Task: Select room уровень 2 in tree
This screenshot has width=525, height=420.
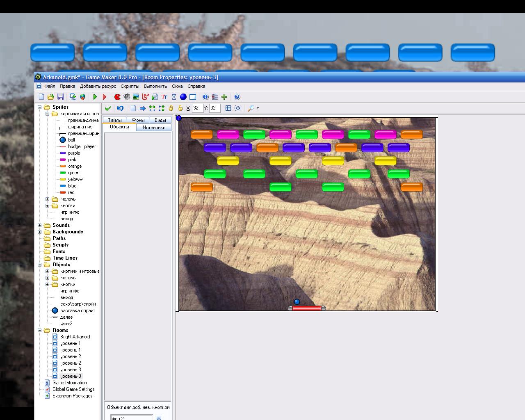Action: 71,356
